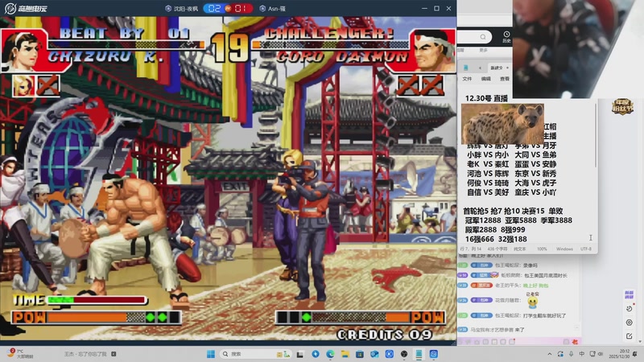
Task: Click Chizuru's portrait in the game
Action: [x=23, y=50]
